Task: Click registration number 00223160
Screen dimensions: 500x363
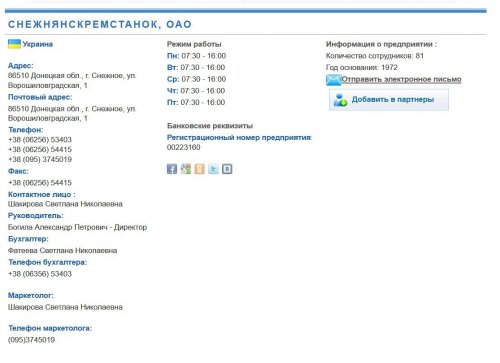Action: point(184,147)
